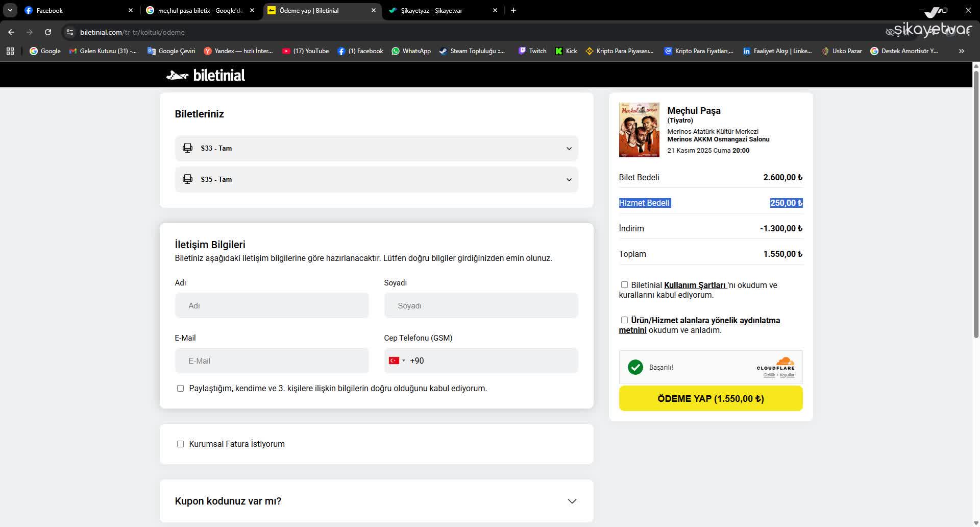
Task: Open the Chrome apps grid icon
Action: point(10,51)
